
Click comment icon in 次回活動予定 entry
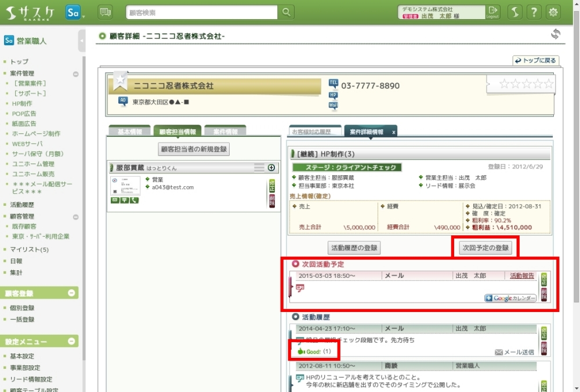300,288
